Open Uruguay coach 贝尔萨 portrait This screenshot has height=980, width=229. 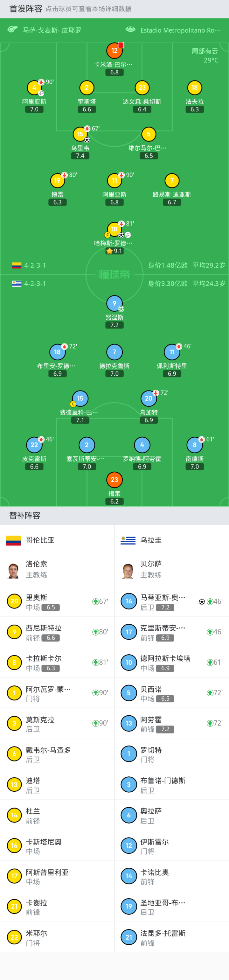[128, 571]
